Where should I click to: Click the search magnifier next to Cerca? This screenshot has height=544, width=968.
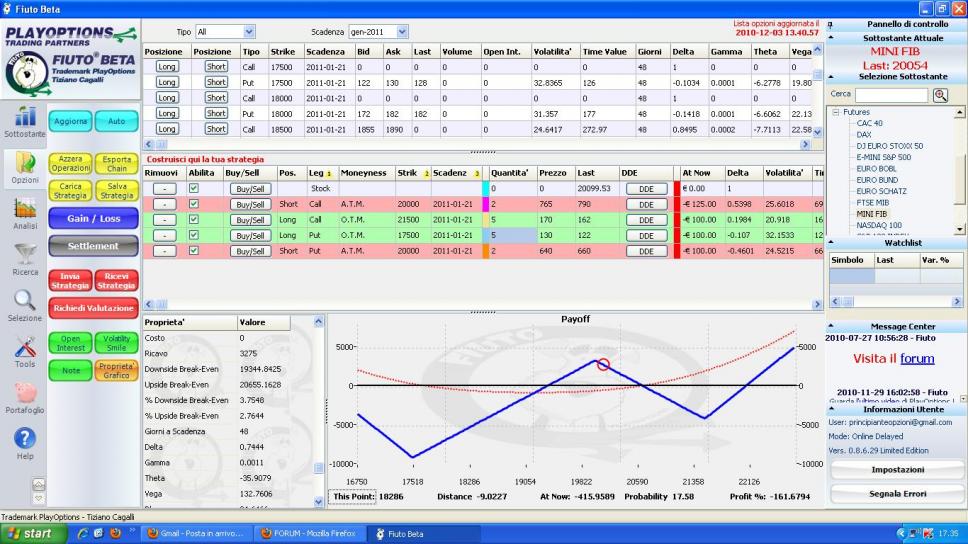tap(940, 95)
